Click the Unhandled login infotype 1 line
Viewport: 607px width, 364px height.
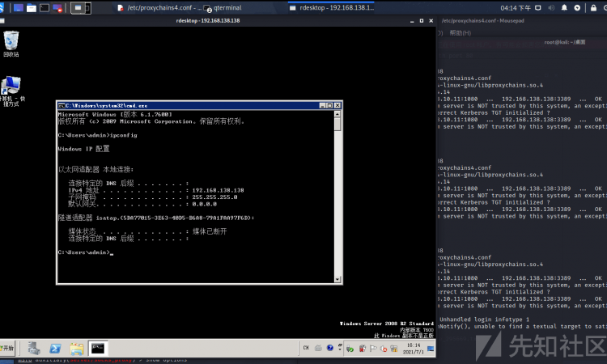tap(484, 320)
